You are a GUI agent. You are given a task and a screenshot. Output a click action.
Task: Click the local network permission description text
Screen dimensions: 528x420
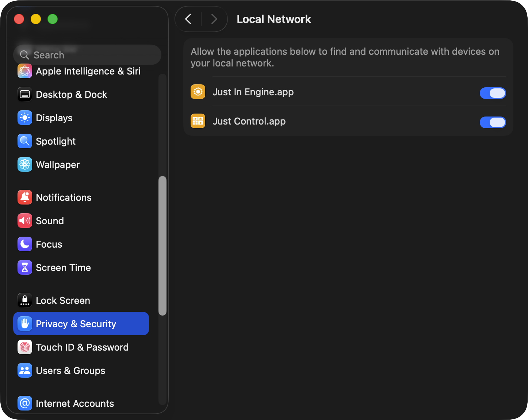pos(345,57)
